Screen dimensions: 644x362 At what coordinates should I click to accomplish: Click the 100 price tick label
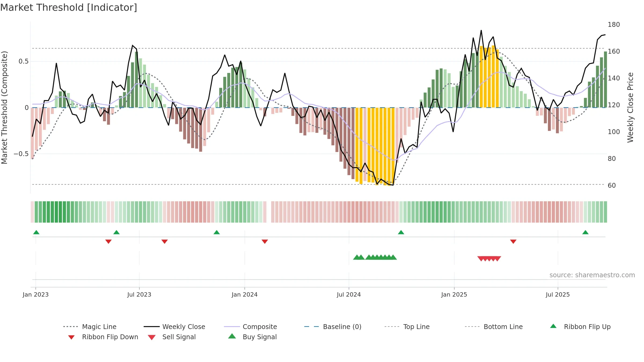614,132
